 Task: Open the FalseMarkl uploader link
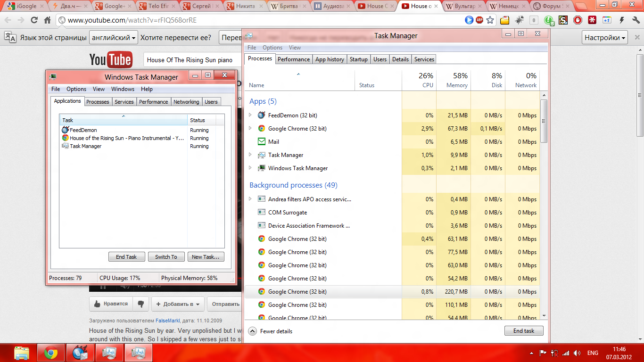point(168,321)
